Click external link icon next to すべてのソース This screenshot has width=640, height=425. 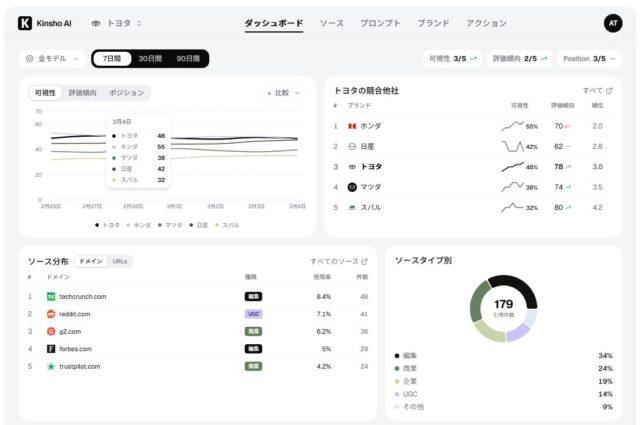click(364, 261)
